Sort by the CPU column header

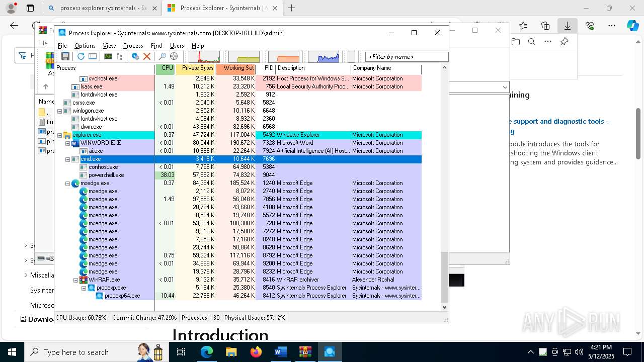click(166, 68)
